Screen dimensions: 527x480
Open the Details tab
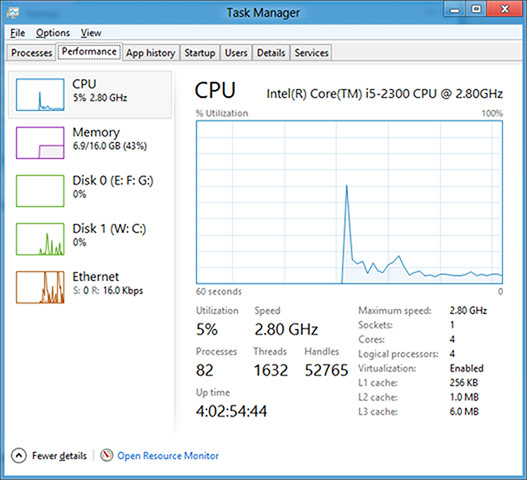pyautogui.click(x=271, y=53)
